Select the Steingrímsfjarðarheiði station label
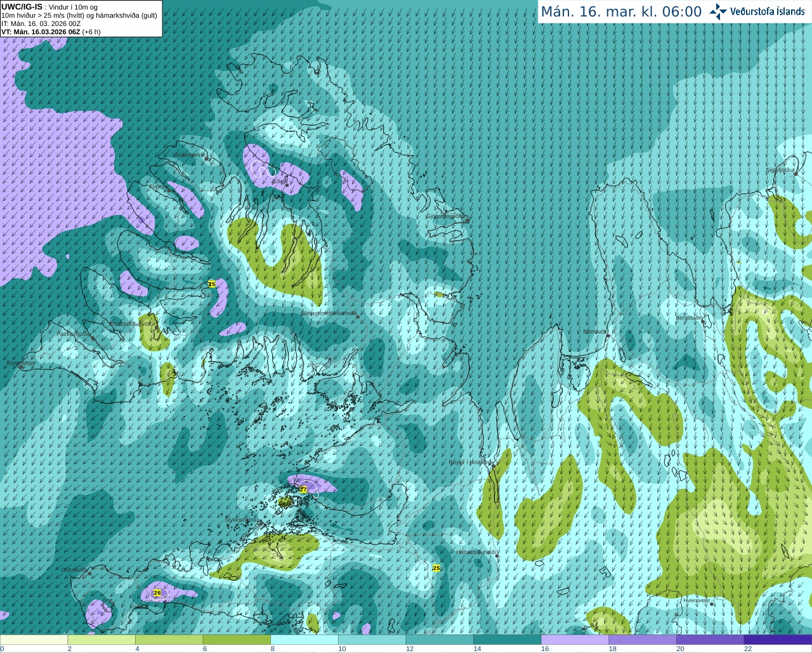 click(x=329, y=313)
